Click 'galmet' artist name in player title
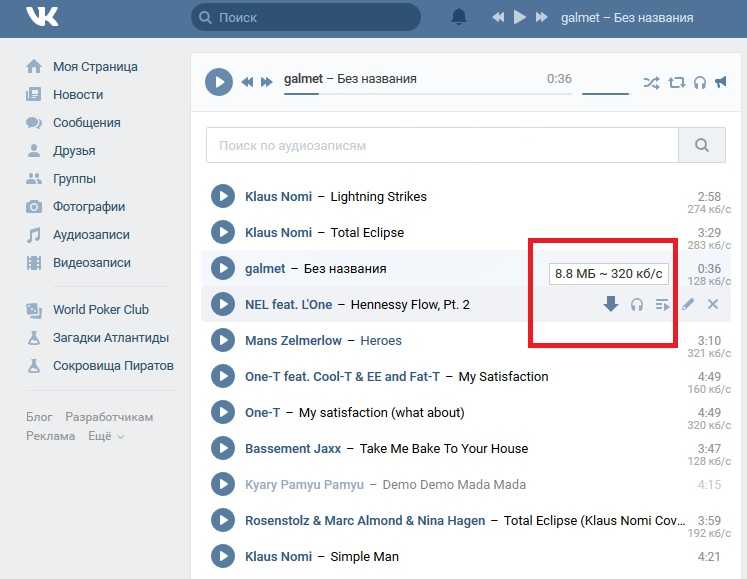 pyautogui.click(x=303, y=79)
